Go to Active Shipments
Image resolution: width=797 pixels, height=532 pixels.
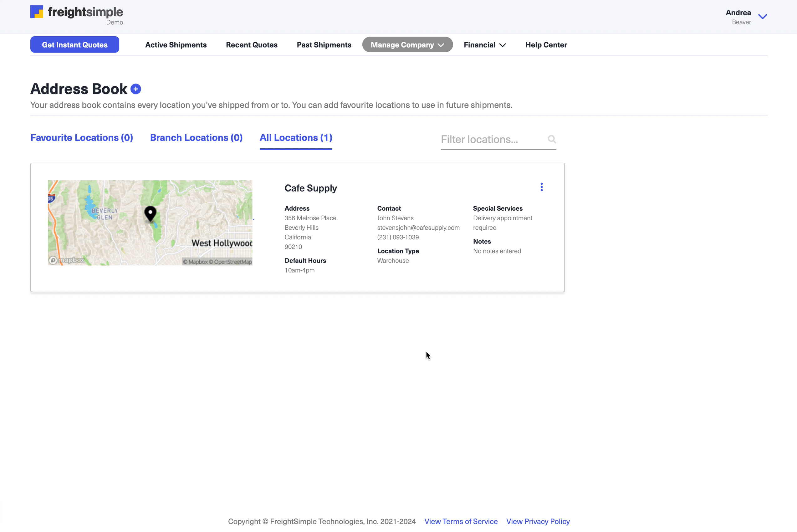click(x=176, y=45)
